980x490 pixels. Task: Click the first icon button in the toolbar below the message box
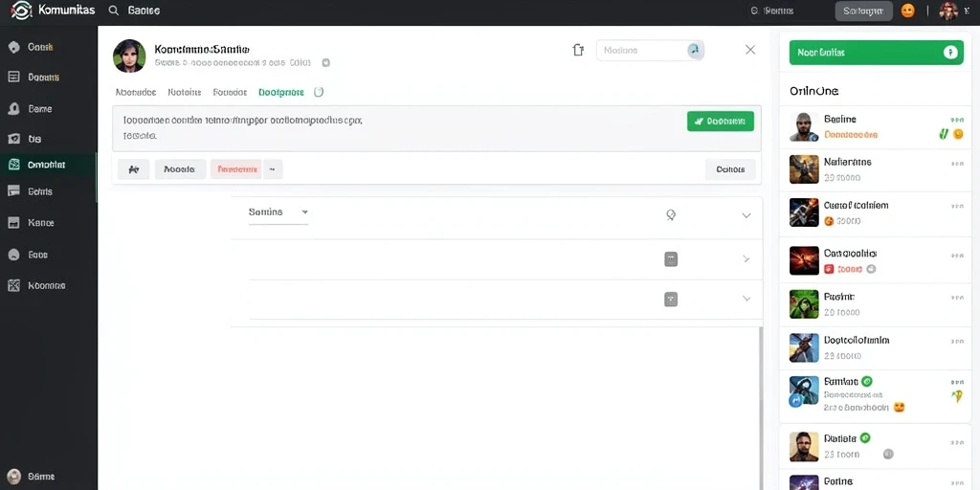pos(133,169)
